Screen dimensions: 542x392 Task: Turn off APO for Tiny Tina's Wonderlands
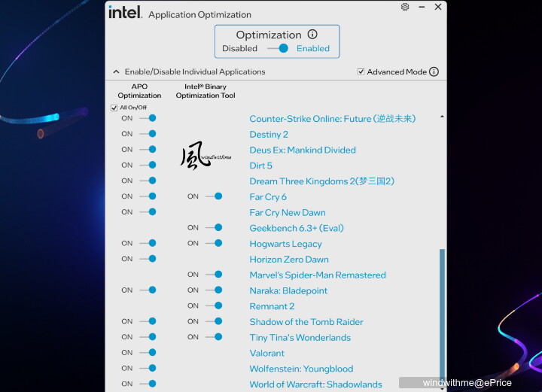(x=148, y=337)
